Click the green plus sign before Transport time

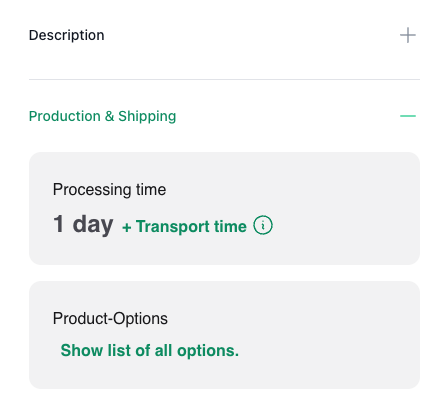(127, 228)
